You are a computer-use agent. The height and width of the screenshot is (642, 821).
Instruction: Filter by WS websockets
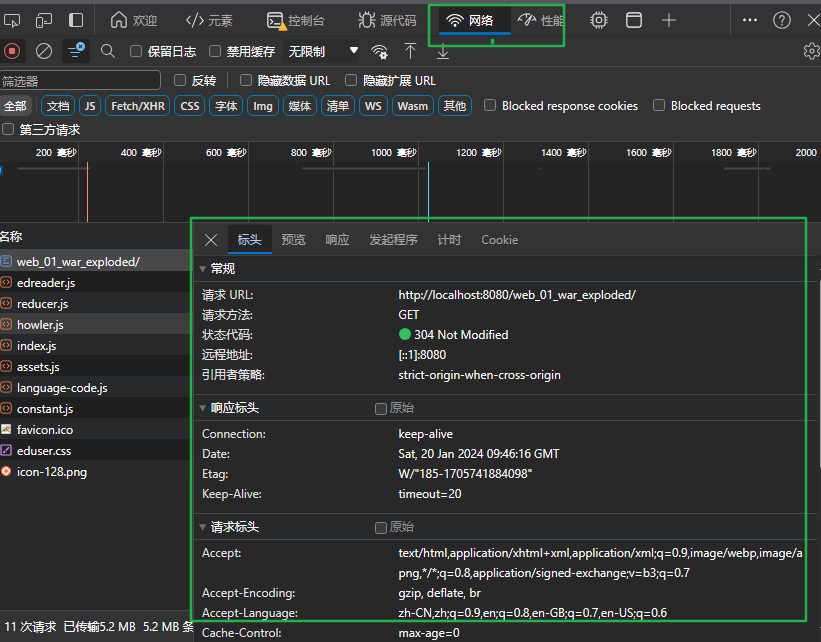pyautogui.click(x=373, y=106)
